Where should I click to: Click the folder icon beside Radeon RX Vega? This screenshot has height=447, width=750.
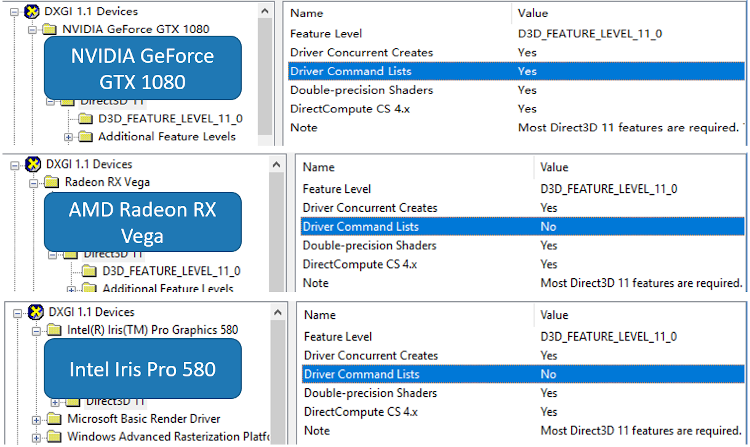(x=50, y=183)
